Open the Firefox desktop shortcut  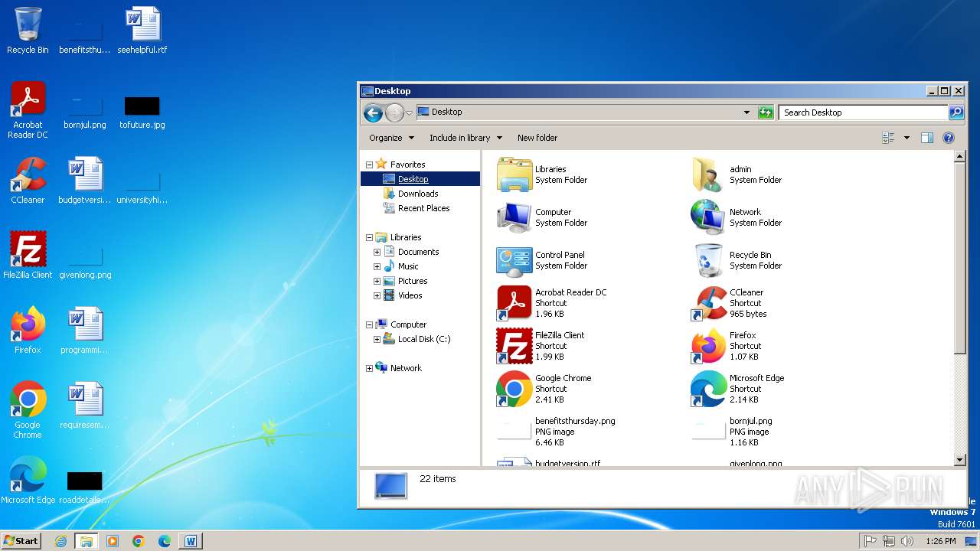click(x=28, y=331)
